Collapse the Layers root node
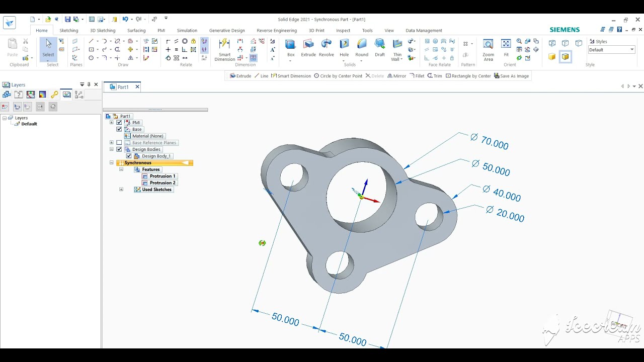This screenshot has width=644, height=362. point(5,118)
